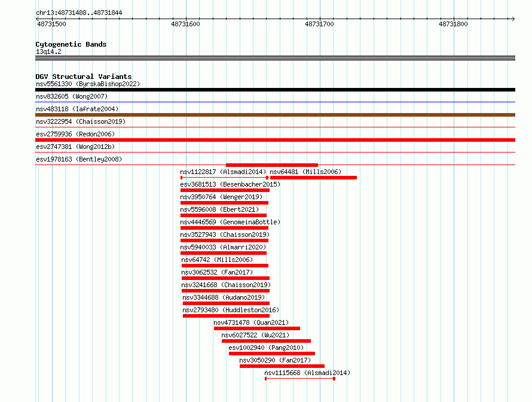Click the nsv1122817 (Alsmadi2014) label
Viewport: 532px width, 402px height.
coord(223,172)
